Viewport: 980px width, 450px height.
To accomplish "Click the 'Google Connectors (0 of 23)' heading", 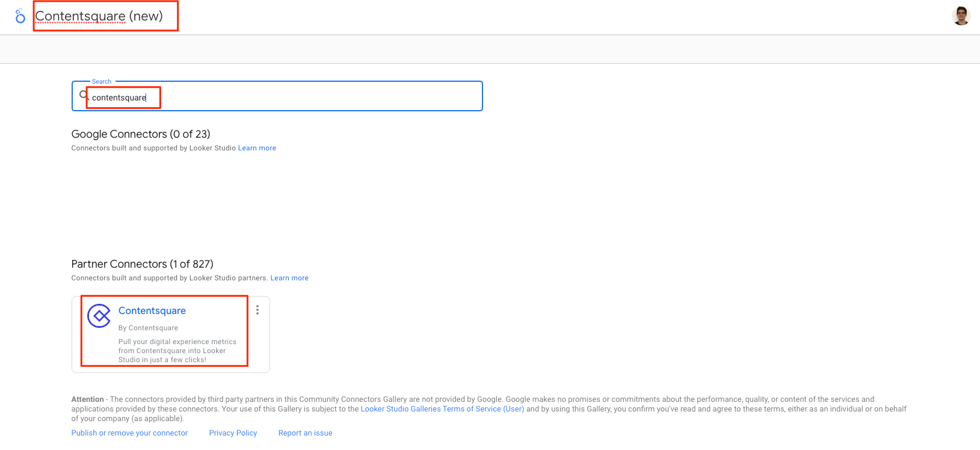I will point(141,134).
